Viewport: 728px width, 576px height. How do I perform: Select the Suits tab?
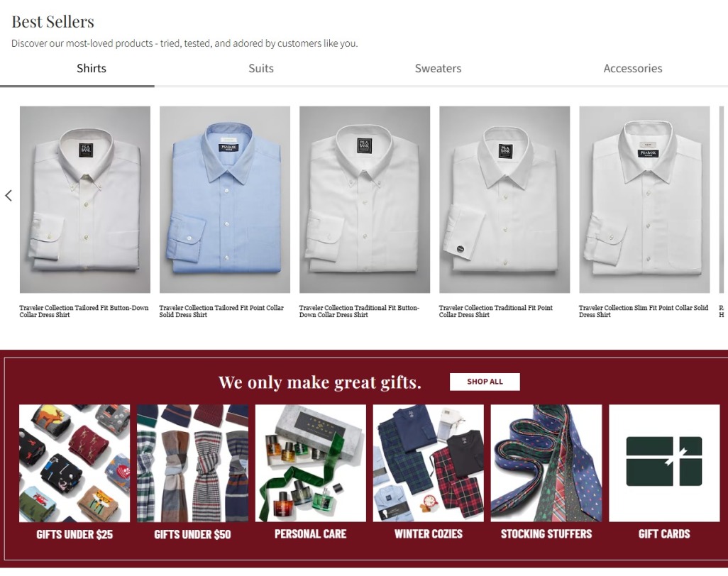point(261,69)
